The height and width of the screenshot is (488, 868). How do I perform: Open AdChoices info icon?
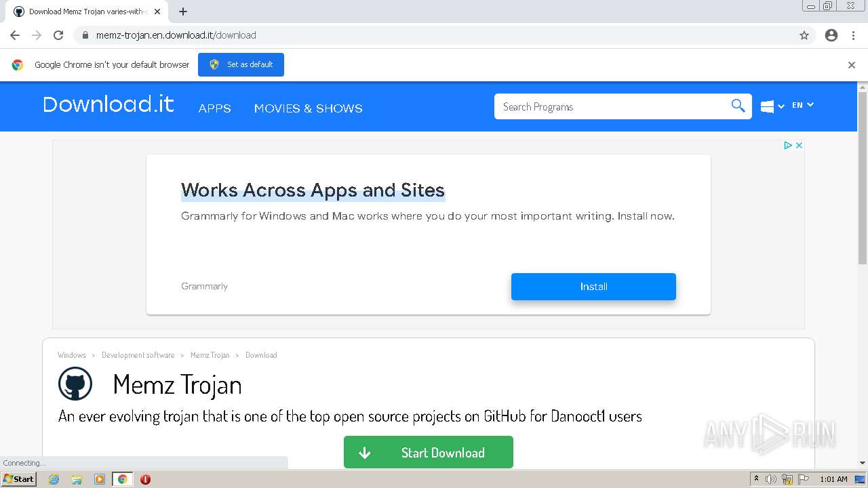[788, 145]
